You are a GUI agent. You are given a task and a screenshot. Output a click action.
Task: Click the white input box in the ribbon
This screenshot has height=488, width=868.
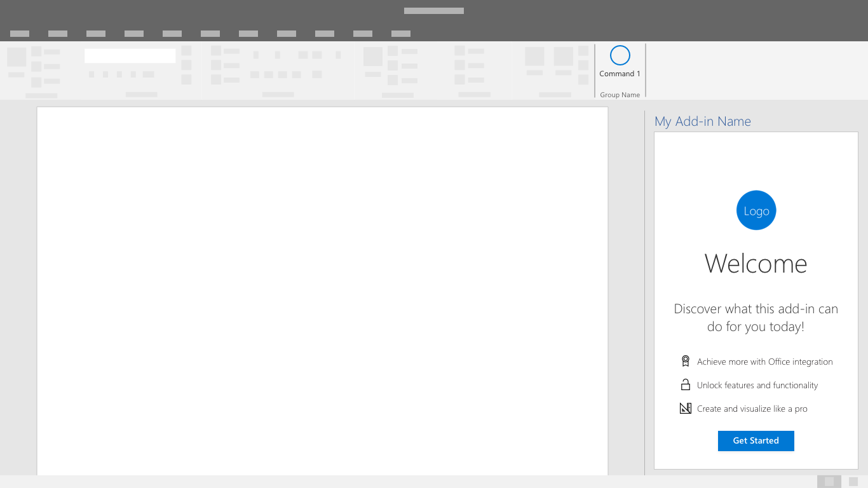(x=130, y=55)
